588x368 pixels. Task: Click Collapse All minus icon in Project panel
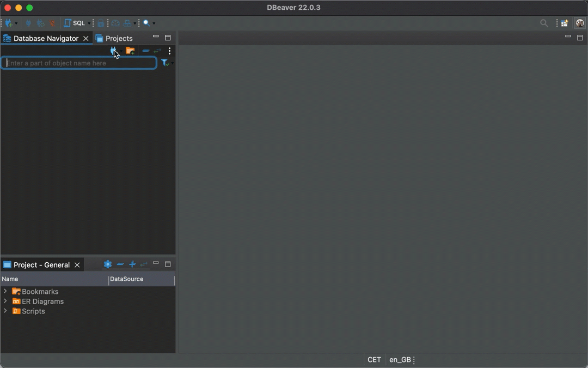120,264
